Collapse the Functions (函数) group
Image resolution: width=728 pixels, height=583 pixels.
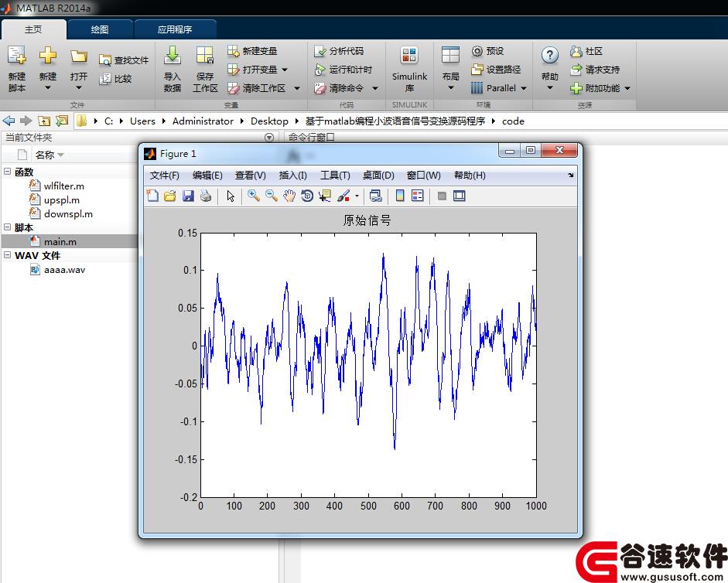pos(8,172)
